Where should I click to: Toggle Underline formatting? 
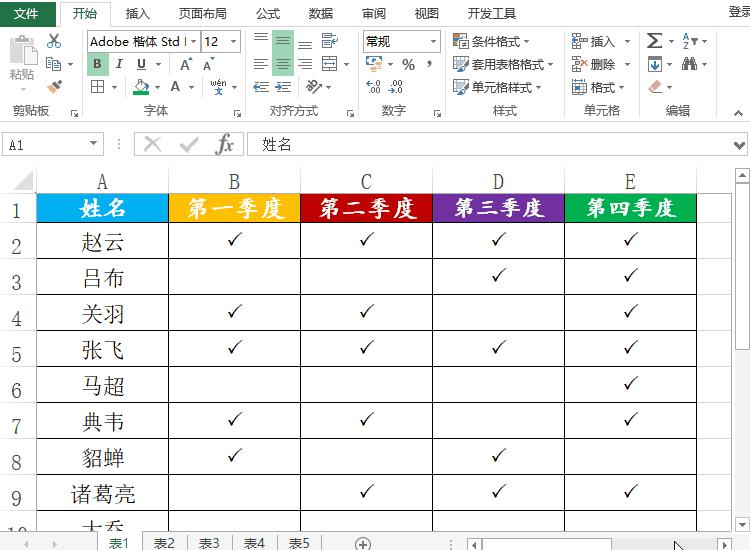point(142,64)
